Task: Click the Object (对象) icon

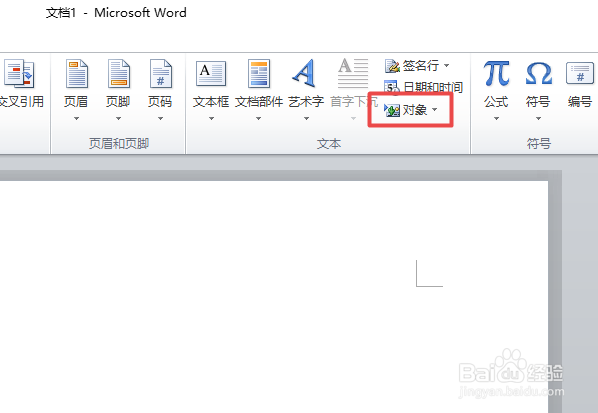Action: tap(392, 110)
